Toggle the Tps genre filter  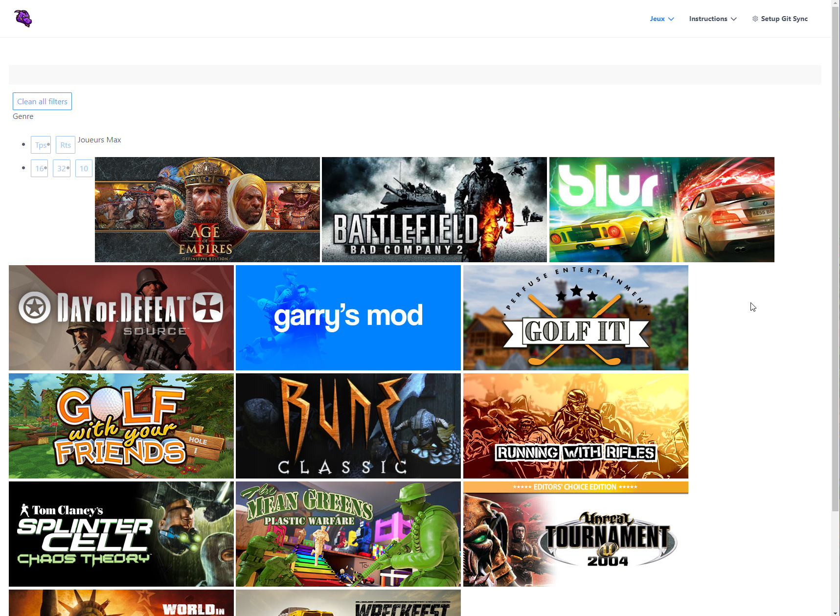pyautogui.click(x=41, y=145)
